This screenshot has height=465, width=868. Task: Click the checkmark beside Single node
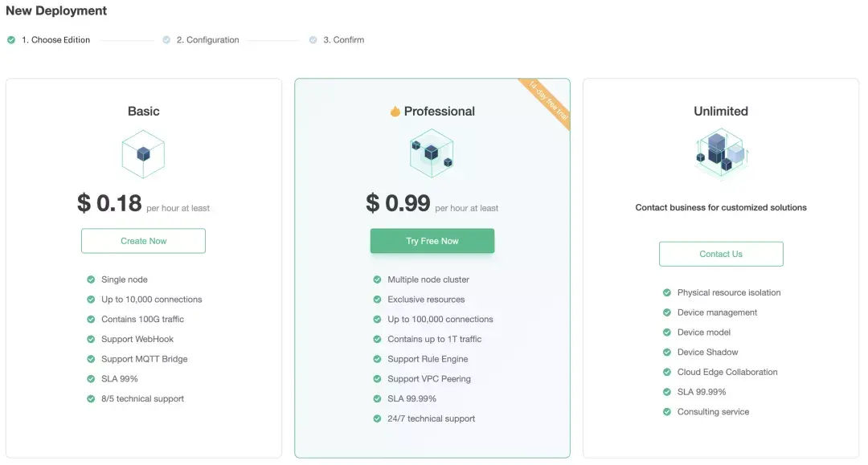pos(91,279)
